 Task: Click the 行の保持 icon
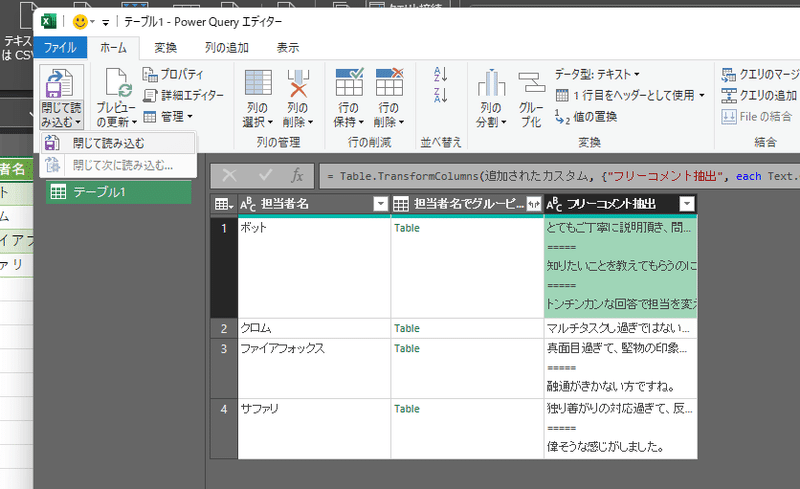click(349, 83)
